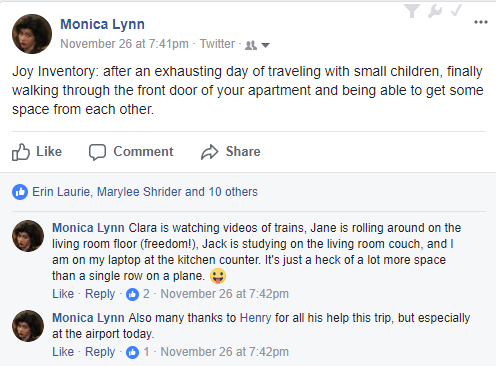Click the checkmark icon at top
This screenshot has height=366, width=496.
(x=456, y=10)
